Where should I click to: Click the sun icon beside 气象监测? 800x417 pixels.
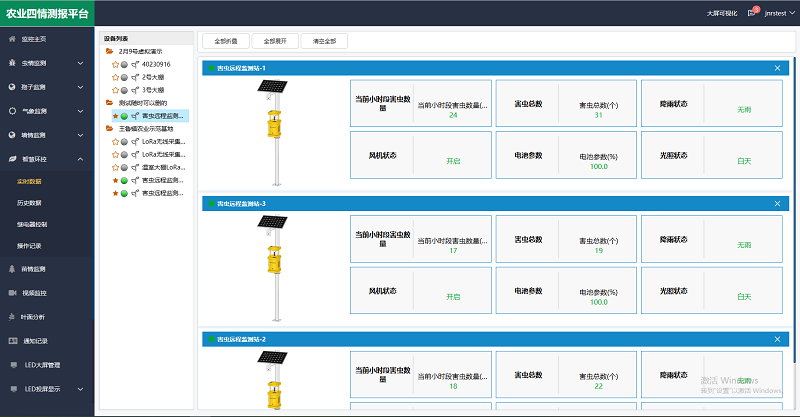coord(12,111)
